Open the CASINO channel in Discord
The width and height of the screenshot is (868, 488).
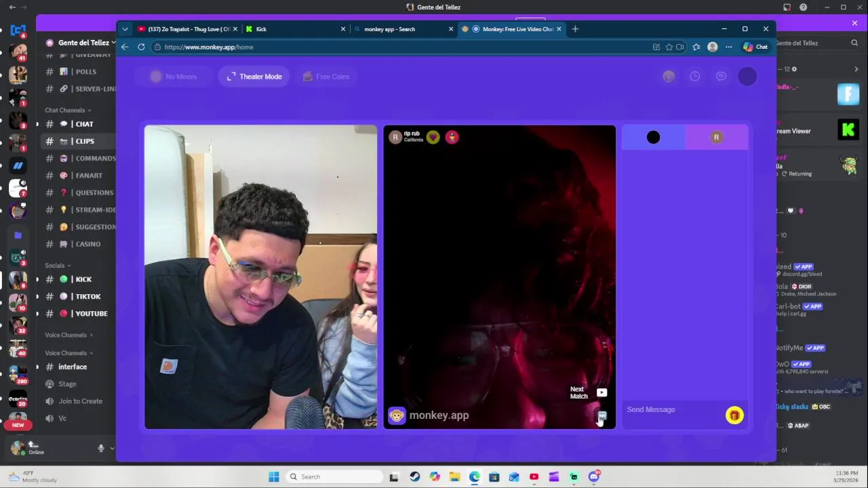point(78,244)
